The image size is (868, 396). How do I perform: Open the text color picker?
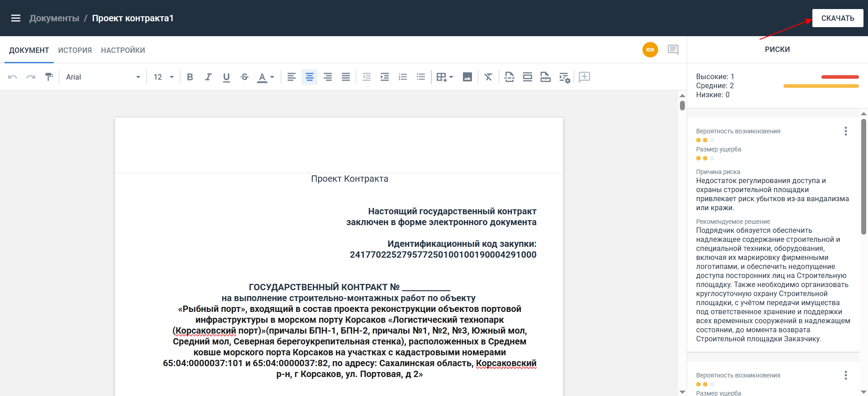(x=265, y=77)
